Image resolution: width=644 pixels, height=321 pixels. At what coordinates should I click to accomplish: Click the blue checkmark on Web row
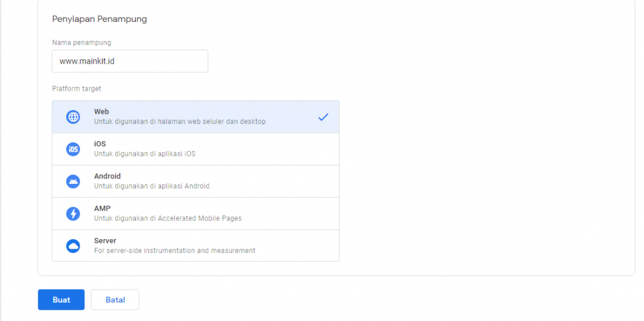tap(323, 117)
